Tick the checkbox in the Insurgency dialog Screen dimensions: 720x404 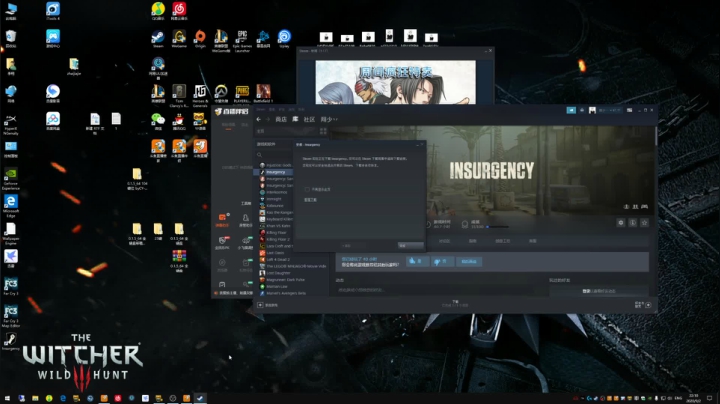[307, 189]
